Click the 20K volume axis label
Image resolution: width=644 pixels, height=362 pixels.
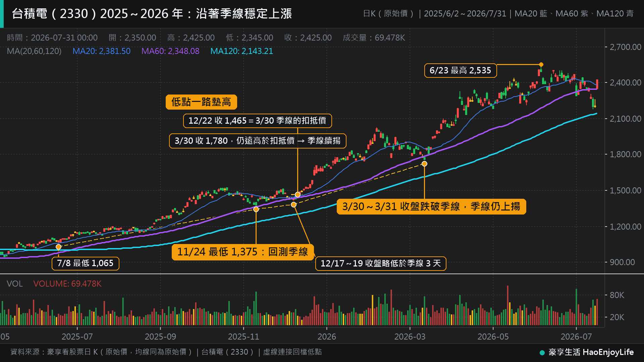pyautogui.click(x=617, y=317)
